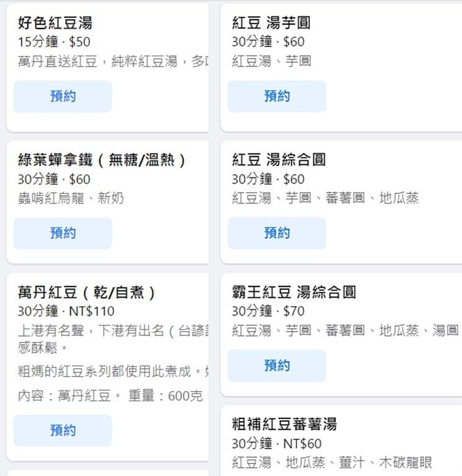Select the 萬丹紅豆（乾/自煮）title
The height and width of the screenshot is (476, 462).
87,293
